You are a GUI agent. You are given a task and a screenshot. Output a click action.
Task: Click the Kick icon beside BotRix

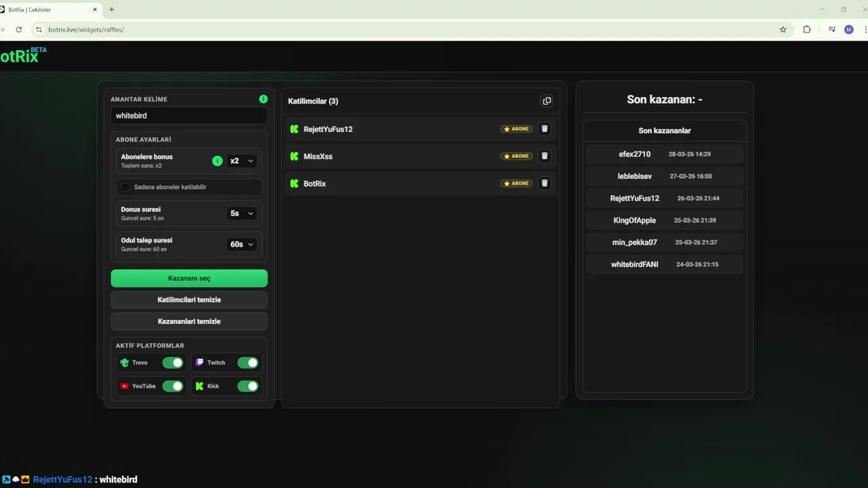294,183
